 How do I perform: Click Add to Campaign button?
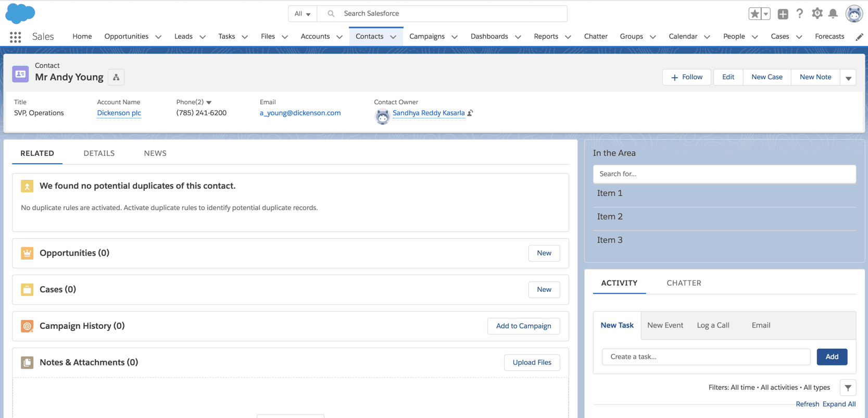coord(523,326)
